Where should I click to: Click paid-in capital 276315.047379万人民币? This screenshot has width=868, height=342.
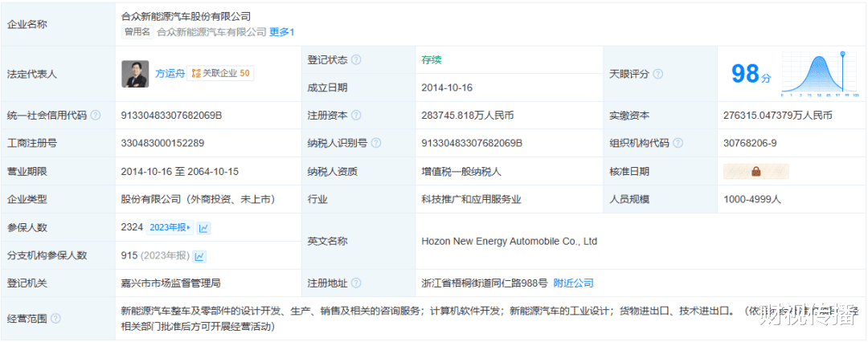777,116
